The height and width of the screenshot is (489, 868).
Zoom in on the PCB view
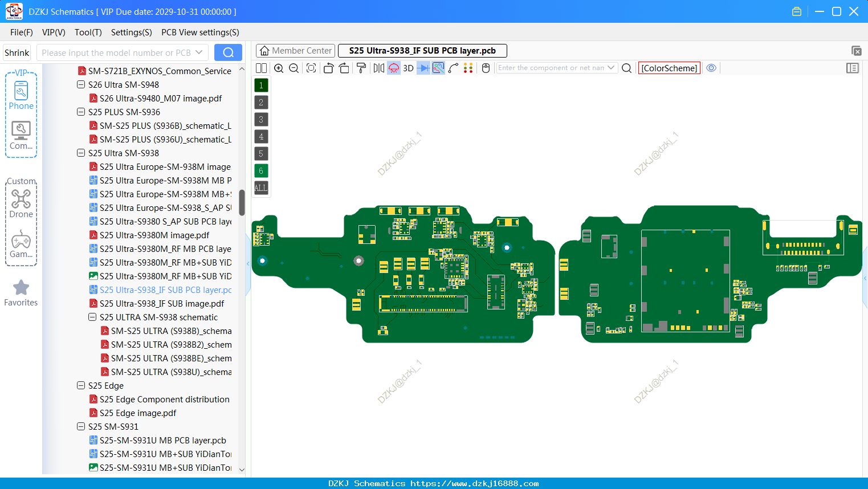(279, 68)
